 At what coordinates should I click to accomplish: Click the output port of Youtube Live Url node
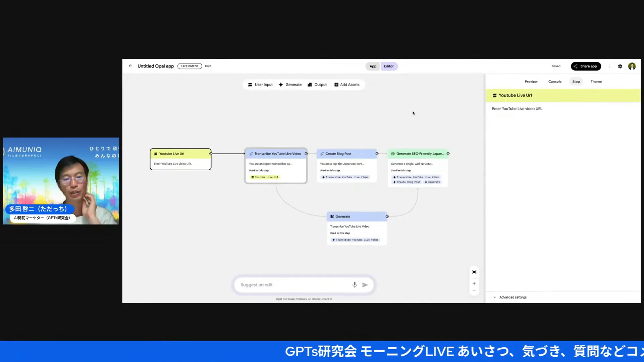(x=211, y=154)
